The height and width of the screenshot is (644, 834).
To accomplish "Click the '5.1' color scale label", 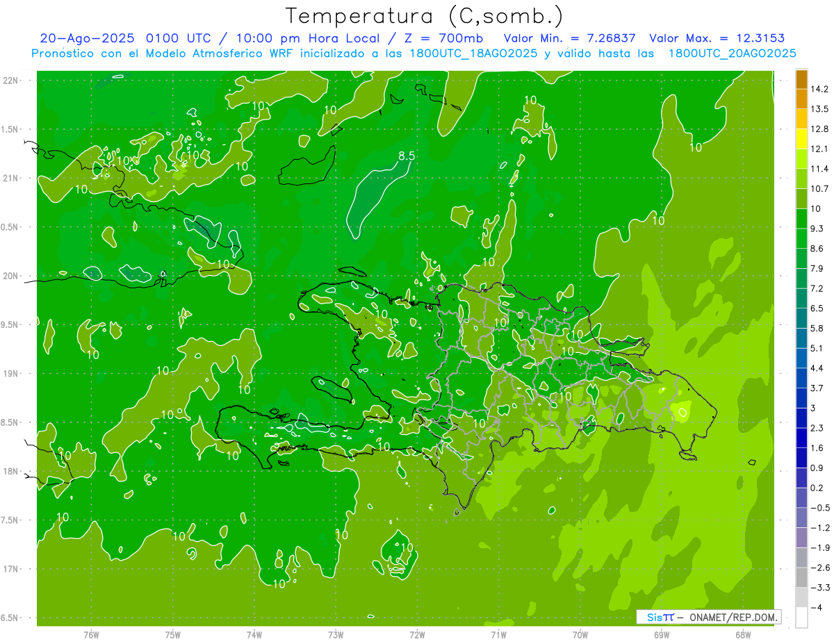I will [817, 348].
